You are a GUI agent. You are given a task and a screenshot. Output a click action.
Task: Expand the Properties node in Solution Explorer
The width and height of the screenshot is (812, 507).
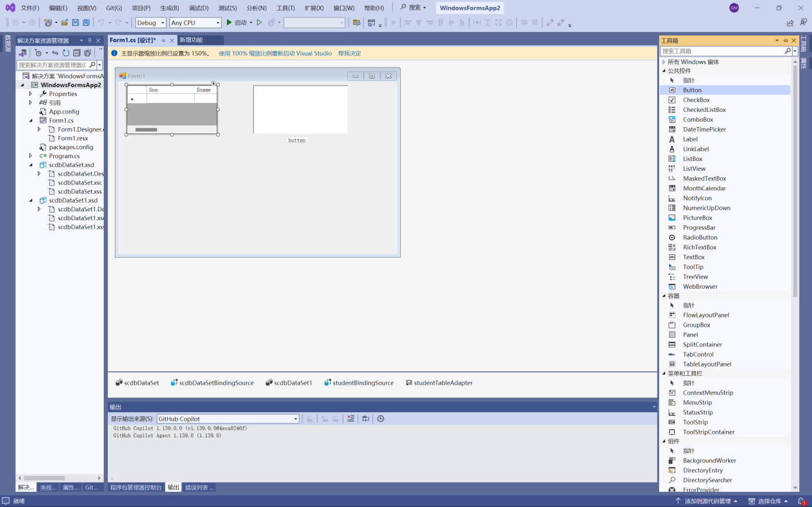[x=30, y=94]
